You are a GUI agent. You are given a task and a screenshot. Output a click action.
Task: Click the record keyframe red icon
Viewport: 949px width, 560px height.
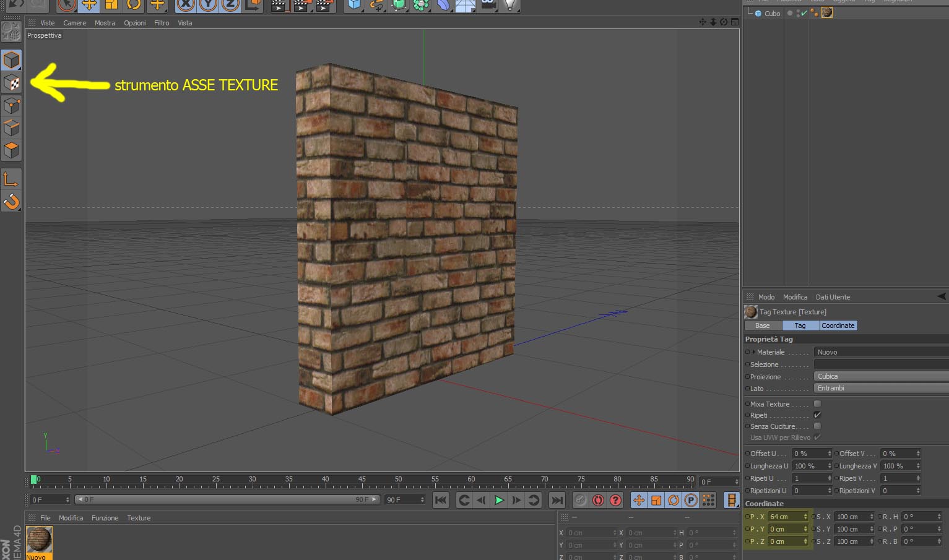click(598, 500)
